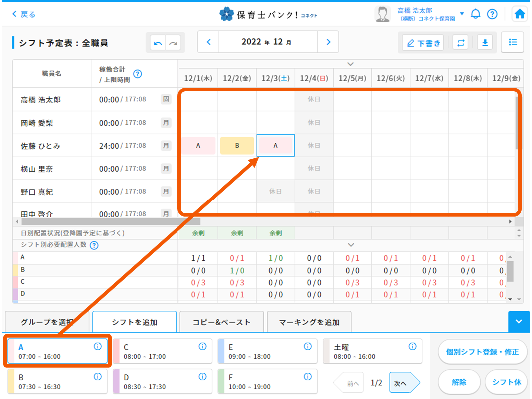Viewport: 532px width, 399px height.
Task: Click the horizontal scrollbar under staff table
Action: [x=110, y=221]
